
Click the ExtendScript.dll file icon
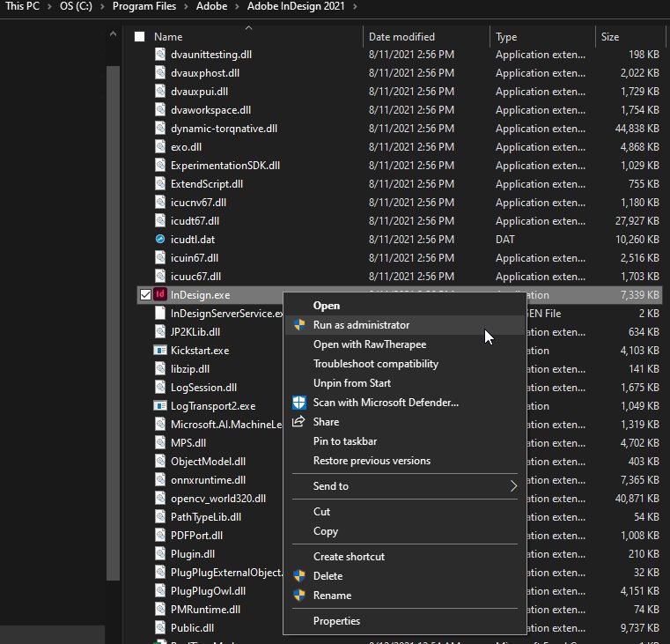[x=160, y=184]
